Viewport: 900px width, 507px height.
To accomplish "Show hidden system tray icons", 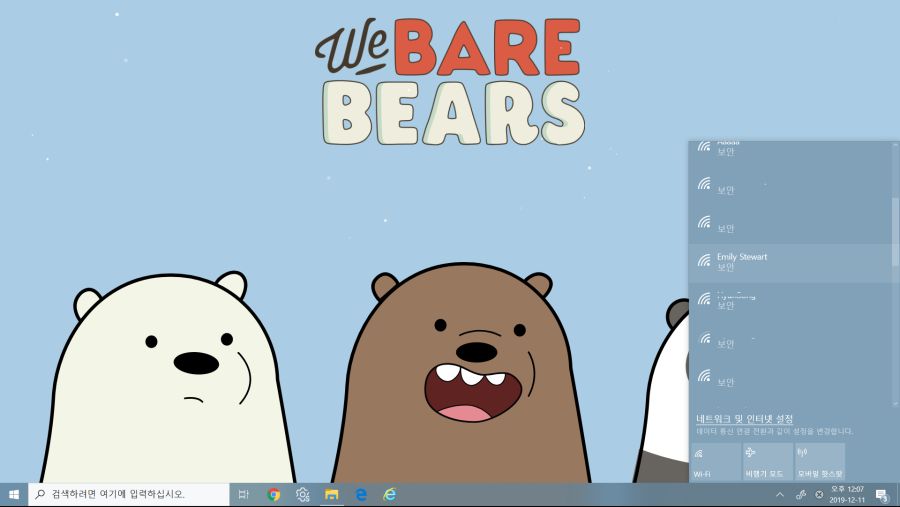I will (779, 494).
